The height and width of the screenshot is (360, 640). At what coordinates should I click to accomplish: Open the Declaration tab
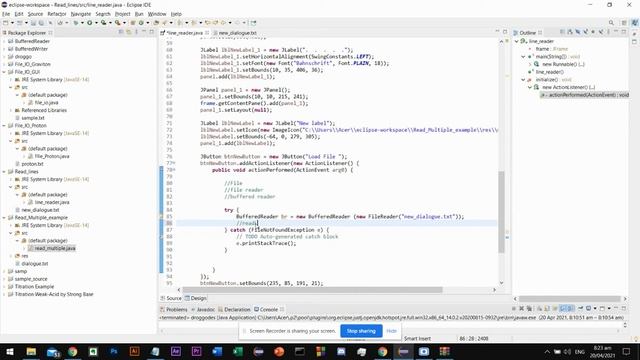coord(234,309)
